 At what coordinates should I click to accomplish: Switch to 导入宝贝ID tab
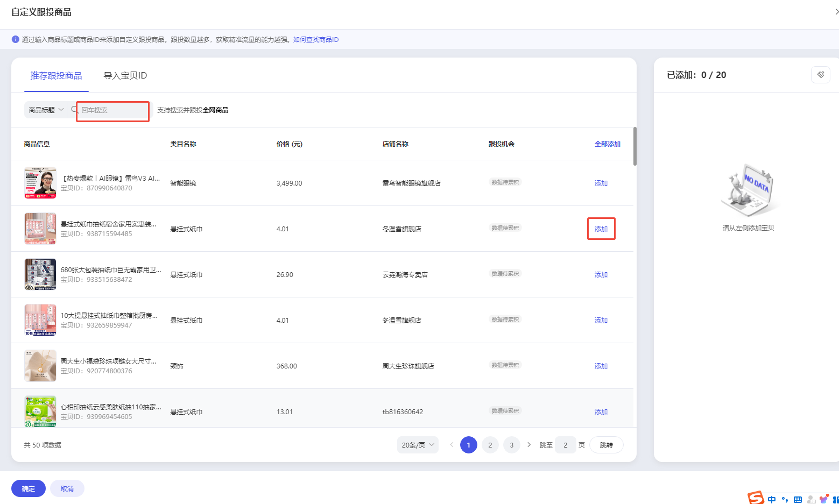[125, 76]
